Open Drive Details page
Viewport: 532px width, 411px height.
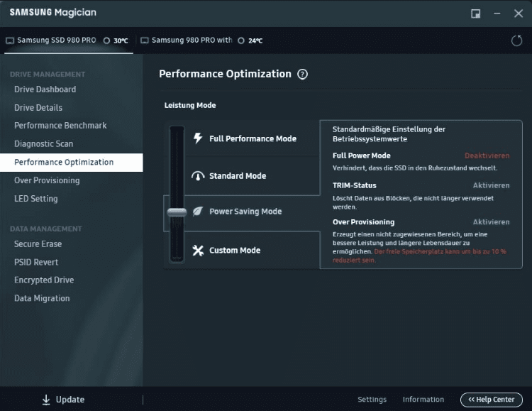pyautogui.click(x=38, y=108)
